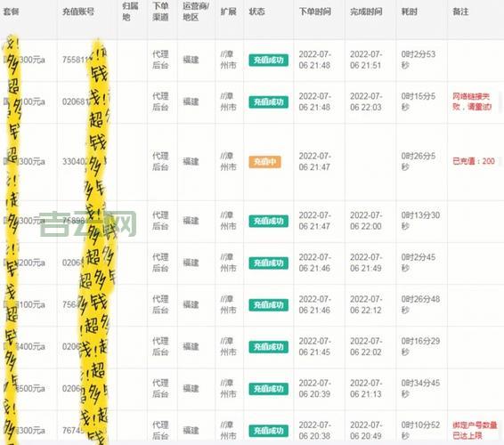
Task: Click 代理后台 in the 充值中 row
Action: click(160, 161)
